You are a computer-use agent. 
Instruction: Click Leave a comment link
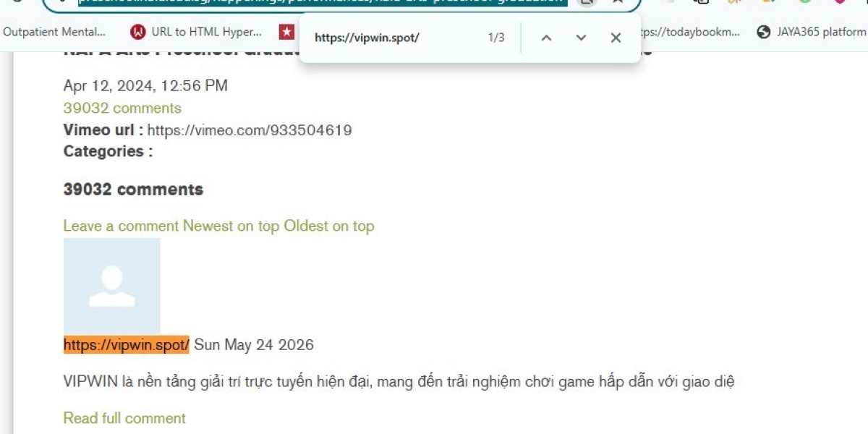coord(121,226)
